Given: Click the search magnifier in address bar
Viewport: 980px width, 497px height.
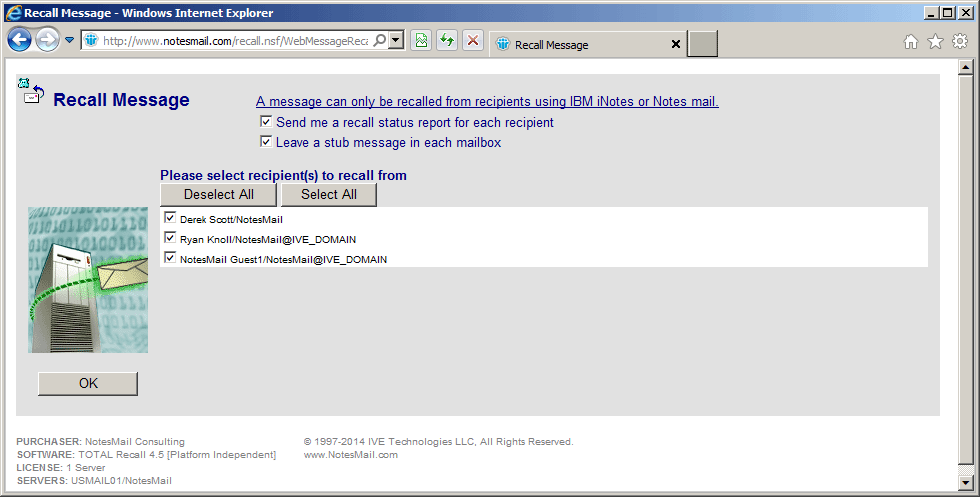Looking at the screenshot, I should (x=380, y=41).
